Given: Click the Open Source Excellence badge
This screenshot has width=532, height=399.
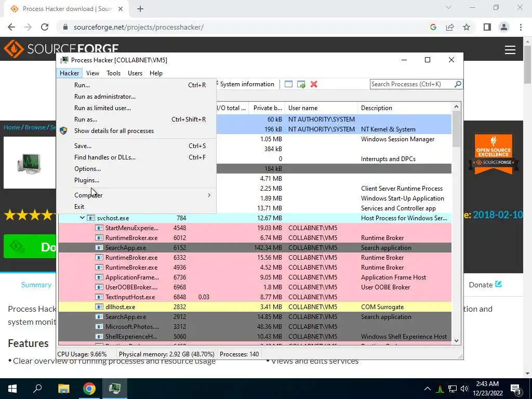Looking at the screenshot, I should (x=494, y=155).
